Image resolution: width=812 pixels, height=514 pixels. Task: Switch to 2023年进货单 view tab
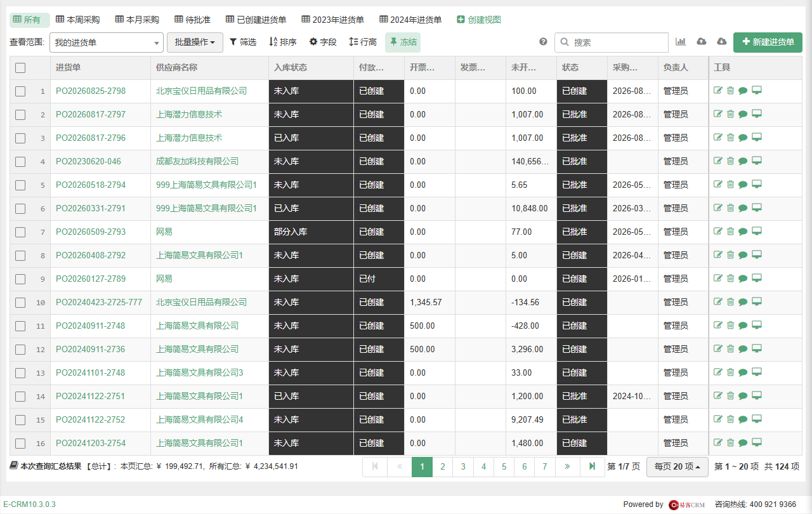[x=333, y=20]
